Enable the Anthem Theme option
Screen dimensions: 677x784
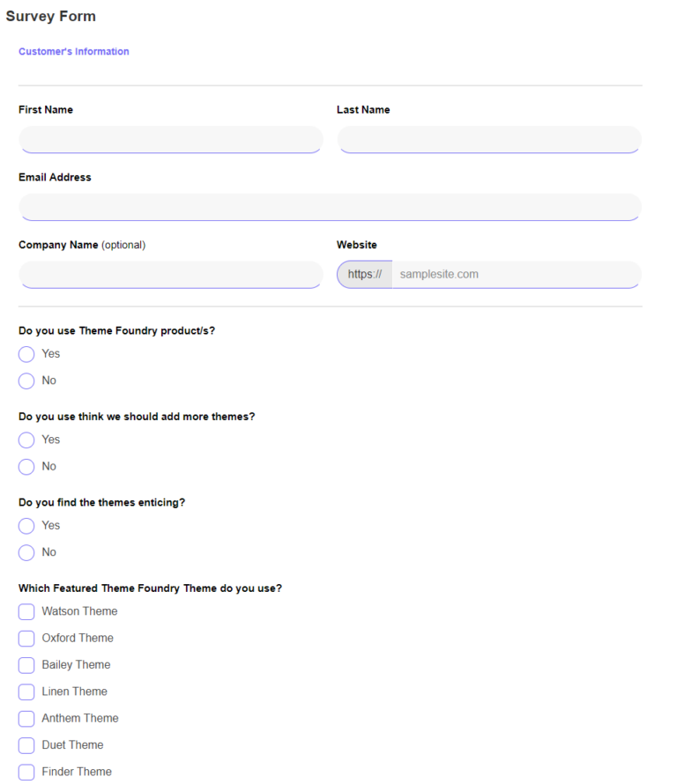[x=26, y=718]
